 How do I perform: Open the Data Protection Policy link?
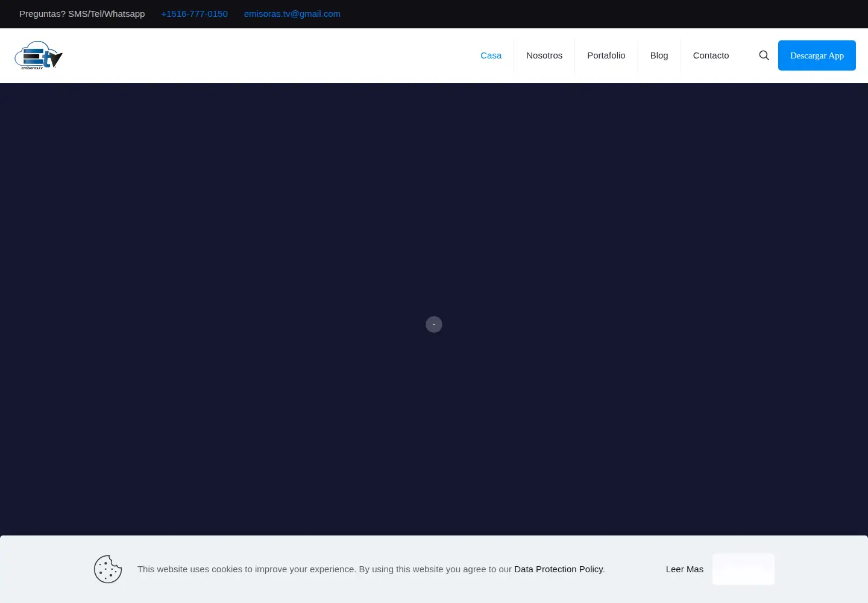click(558, 569)
